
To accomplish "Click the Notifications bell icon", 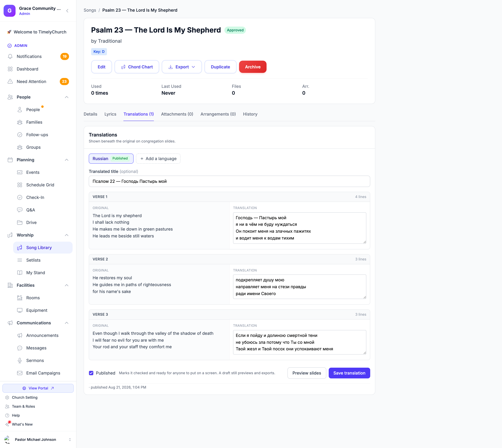I will point(10,56).
